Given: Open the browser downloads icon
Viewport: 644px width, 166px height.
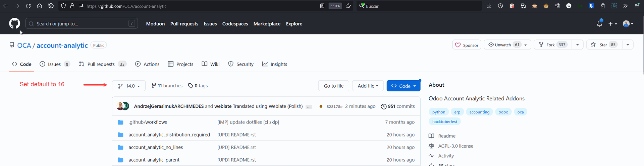Looking at the screenshot, I should (489, 6).
